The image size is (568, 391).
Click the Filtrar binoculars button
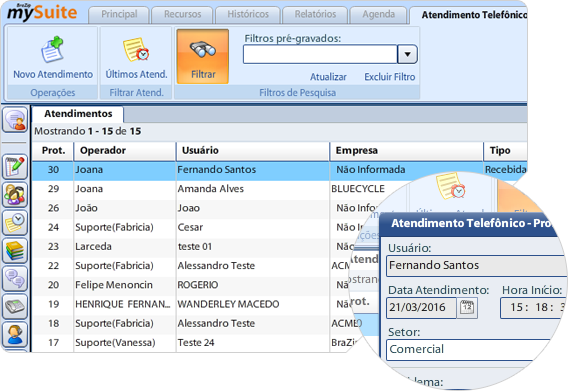(x=202, y=57)
